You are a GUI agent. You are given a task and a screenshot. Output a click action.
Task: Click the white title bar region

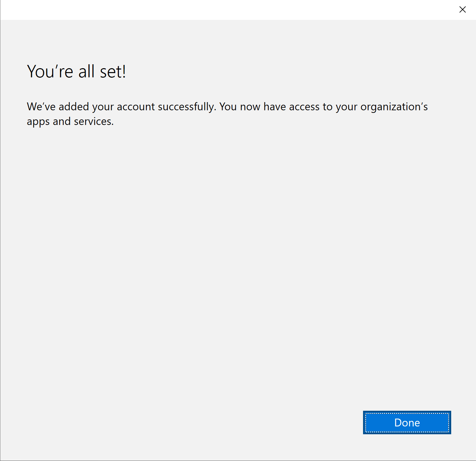pos(229,9)
